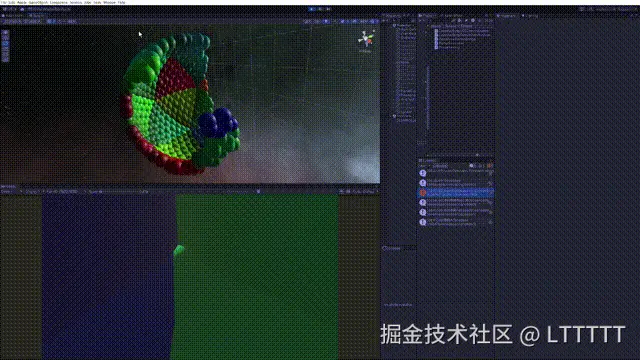Toggle the Collapse option in Console toolbar

[x=440, y=166]
